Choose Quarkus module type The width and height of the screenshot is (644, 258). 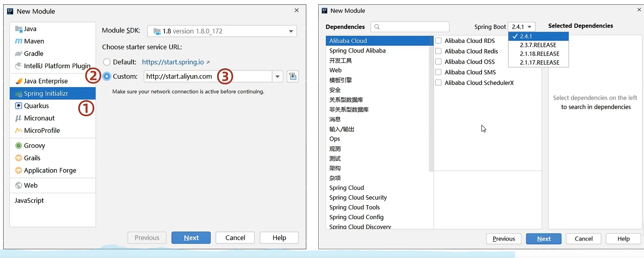52,106
